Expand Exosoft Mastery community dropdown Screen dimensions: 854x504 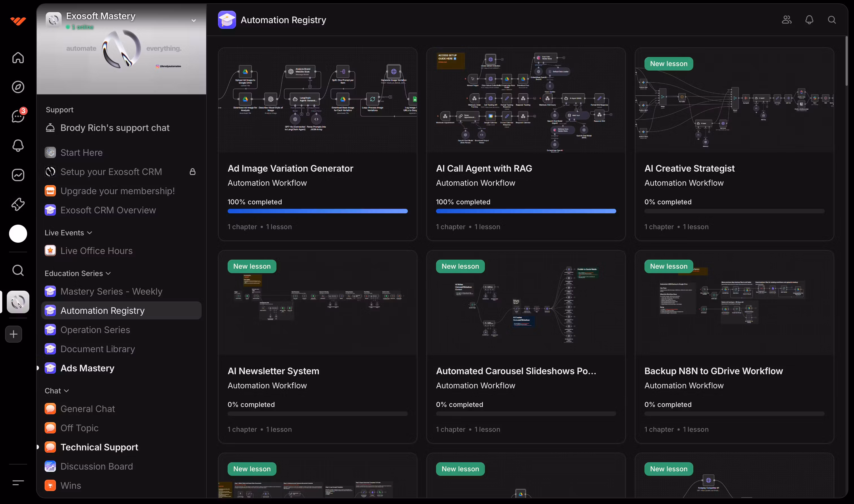(194, 20)
